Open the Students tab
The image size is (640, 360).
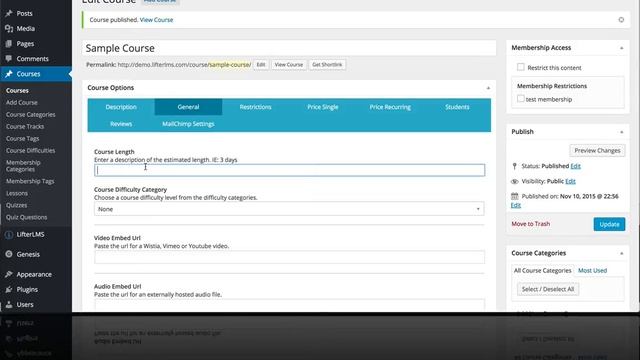(x=457, y=107)
